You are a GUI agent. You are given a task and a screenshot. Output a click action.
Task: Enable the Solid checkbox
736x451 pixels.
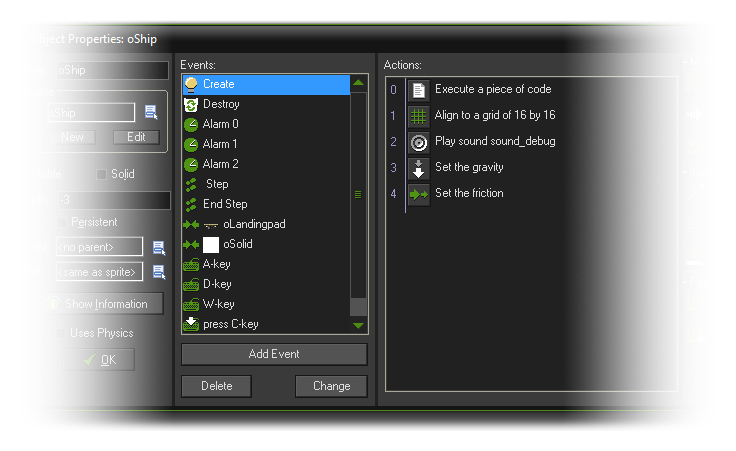click(101, 174)
